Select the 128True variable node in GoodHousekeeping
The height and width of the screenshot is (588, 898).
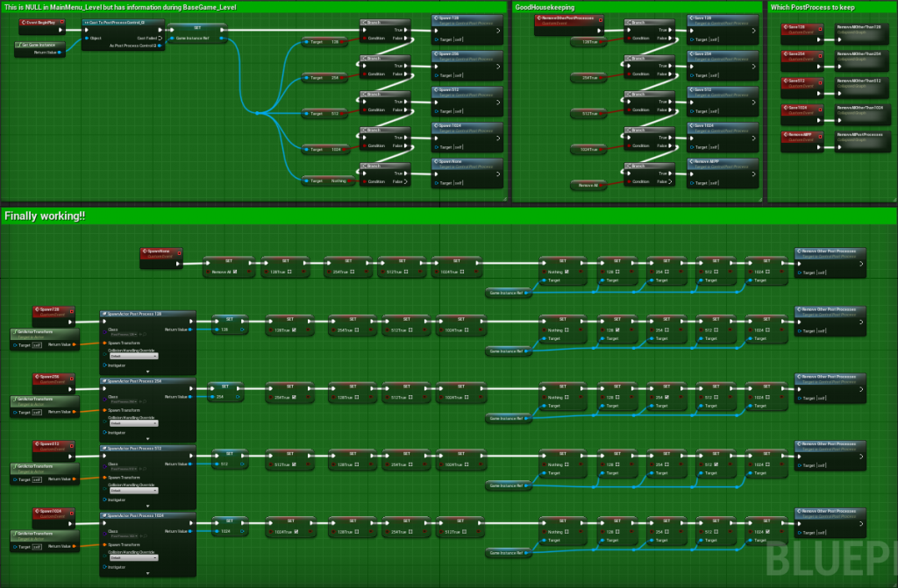(588, 42)
